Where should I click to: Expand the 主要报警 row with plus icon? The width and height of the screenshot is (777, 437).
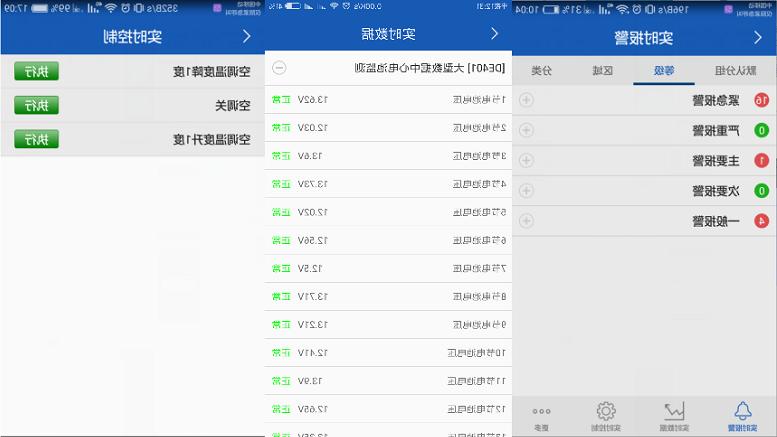527,160
